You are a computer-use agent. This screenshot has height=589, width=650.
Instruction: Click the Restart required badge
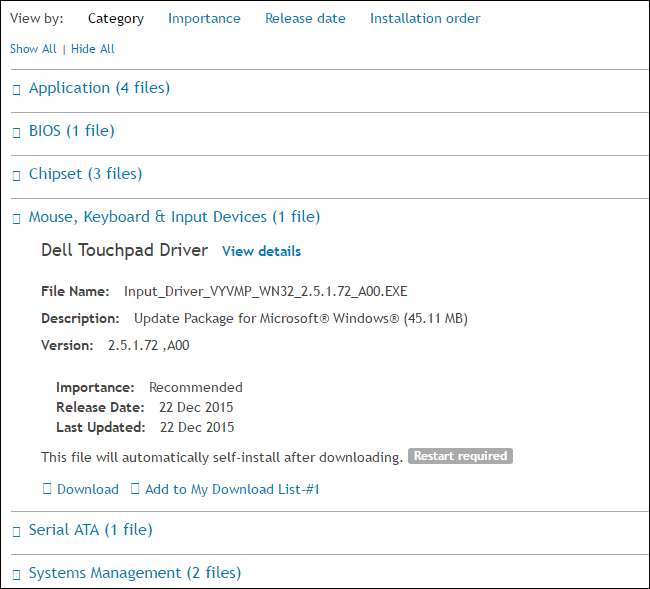pyautogui.click(x=460, y=456)
